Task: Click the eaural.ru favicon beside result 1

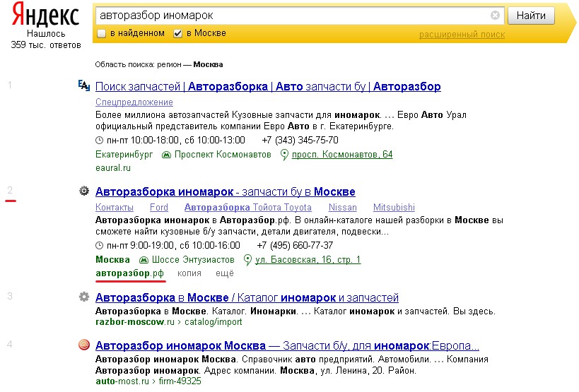Action: (x=84, y=85)
